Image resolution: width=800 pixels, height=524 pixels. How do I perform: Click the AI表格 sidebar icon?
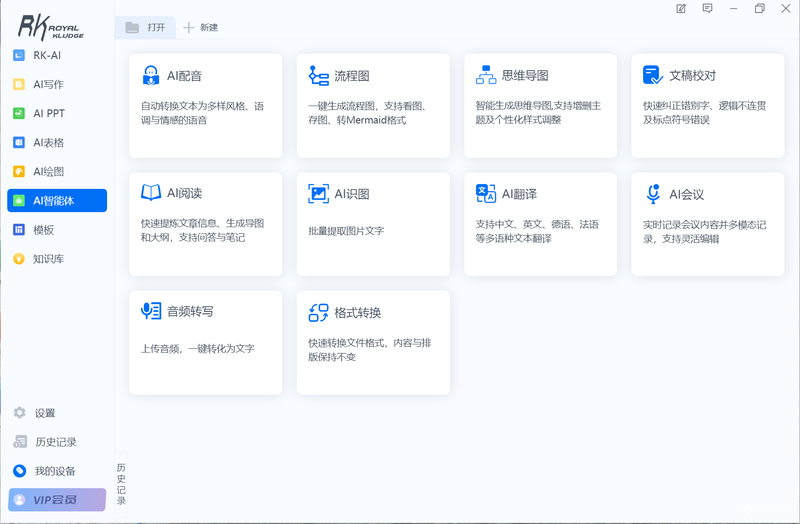[x=19, y=142]
